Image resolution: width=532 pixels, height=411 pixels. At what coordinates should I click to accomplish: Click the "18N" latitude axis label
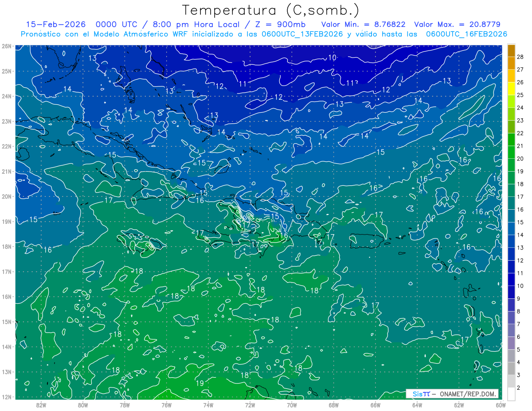pyautogui.click(x=7, y=247)
